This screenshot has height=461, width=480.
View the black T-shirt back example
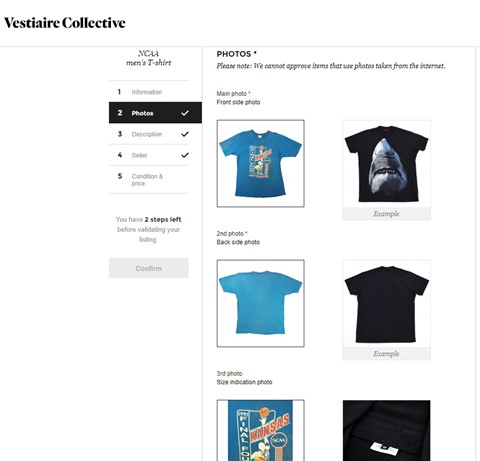(387, 304)
